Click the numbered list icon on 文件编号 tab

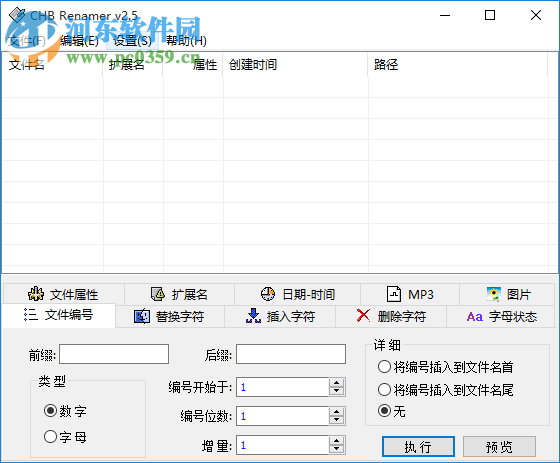[x=31, y=315]
